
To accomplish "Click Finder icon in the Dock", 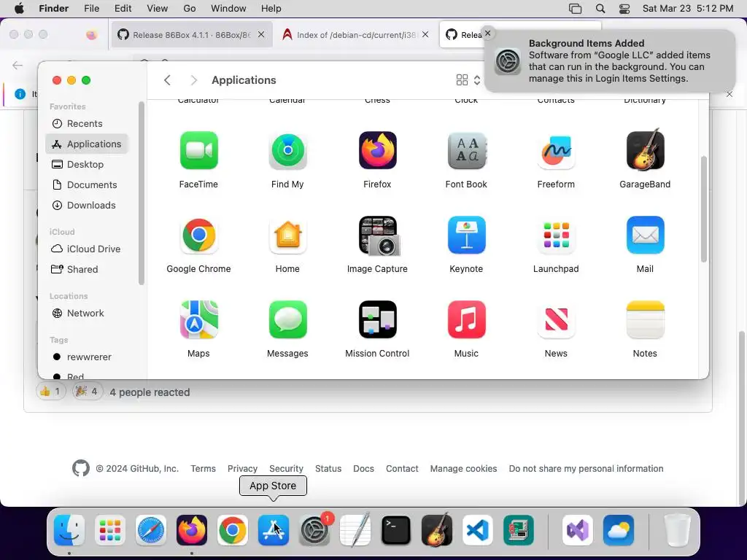I will (x=69, y=530).
